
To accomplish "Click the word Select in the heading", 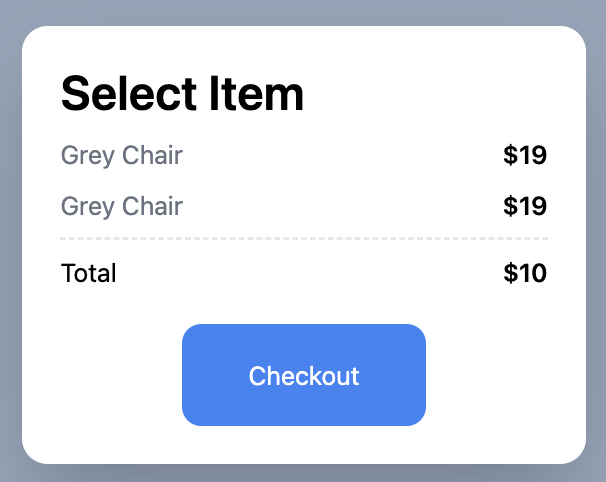I will click(129, 94).
